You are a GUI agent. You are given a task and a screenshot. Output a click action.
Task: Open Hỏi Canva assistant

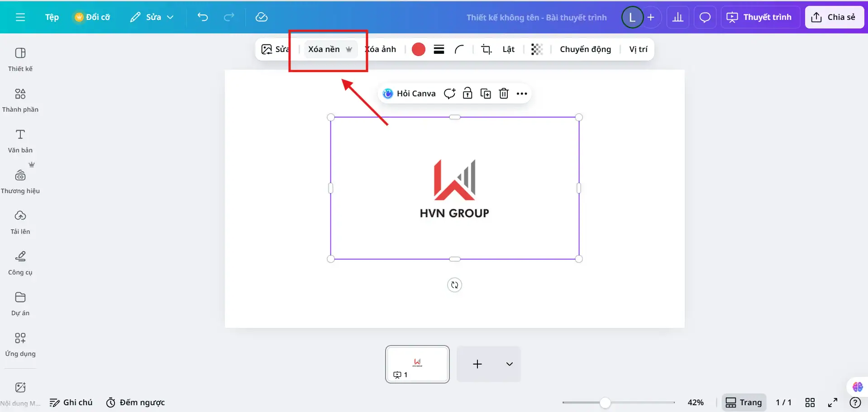click(x=410, y=93)
